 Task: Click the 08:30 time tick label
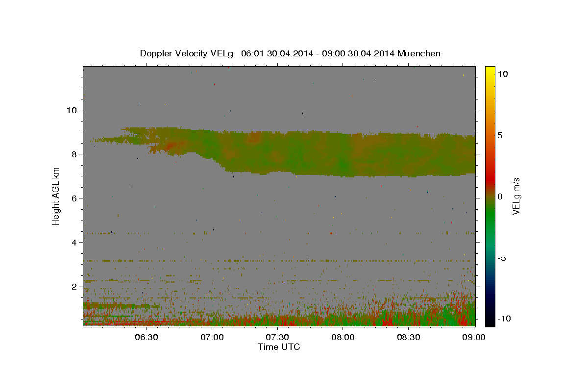point(409,337)
